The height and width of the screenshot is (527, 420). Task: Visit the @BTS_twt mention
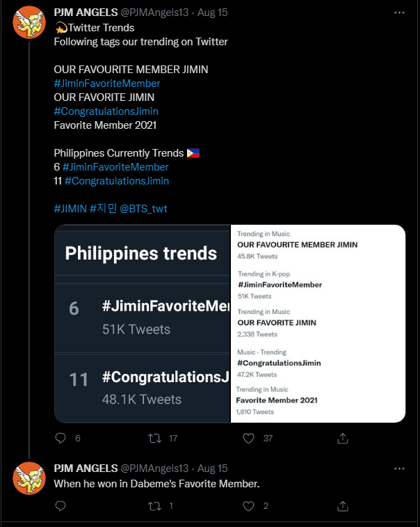(143, 209)
